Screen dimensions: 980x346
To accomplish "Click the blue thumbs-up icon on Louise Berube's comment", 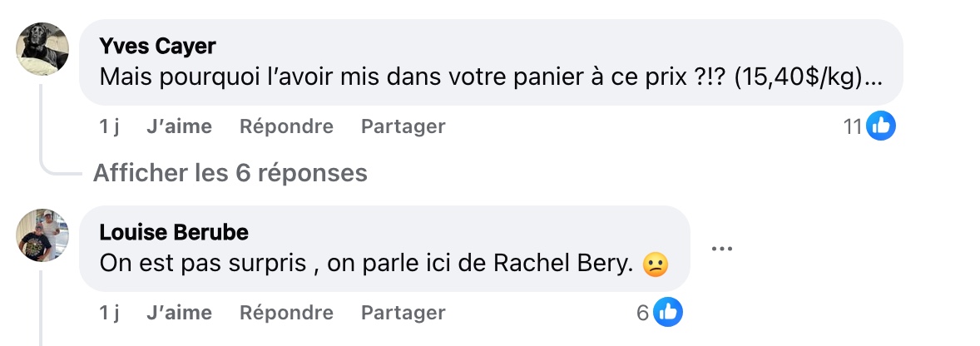I will tap(667, 313).
